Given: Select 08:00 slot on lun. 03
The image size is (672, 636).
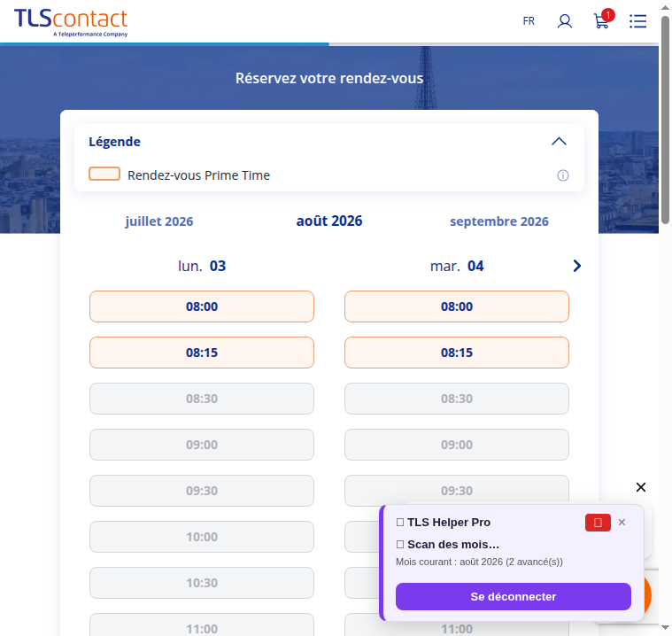Looking at the screenshot, I should tap(202, 306).
